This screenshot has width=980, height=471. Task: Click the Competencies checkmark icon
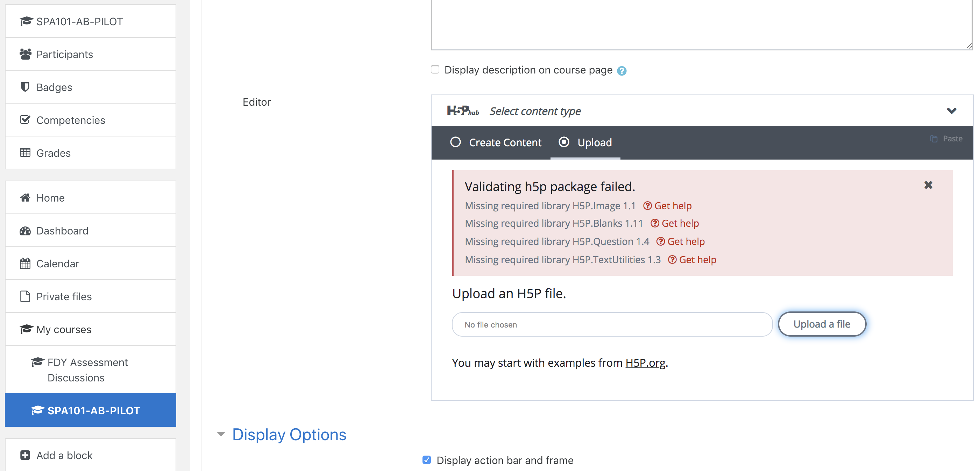(25, 120)
